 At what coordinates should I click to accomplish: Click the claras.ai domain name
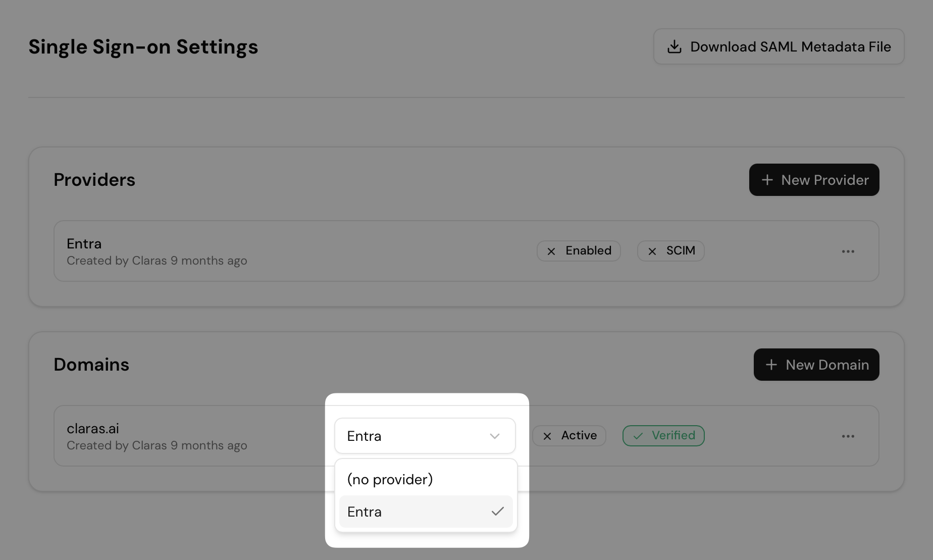(93, 429)
